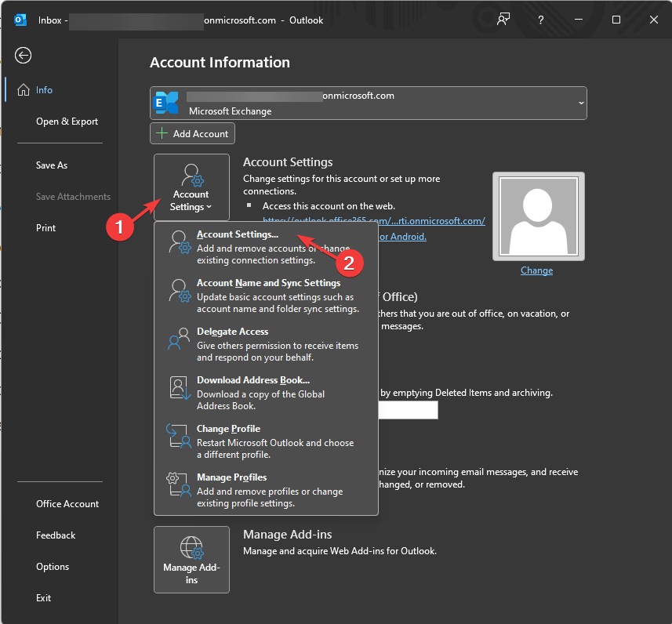This screenshot has width=672, height=624.
Task: Click the Coming Soon feedback icon in title bar
Action: tap(503, 20)
